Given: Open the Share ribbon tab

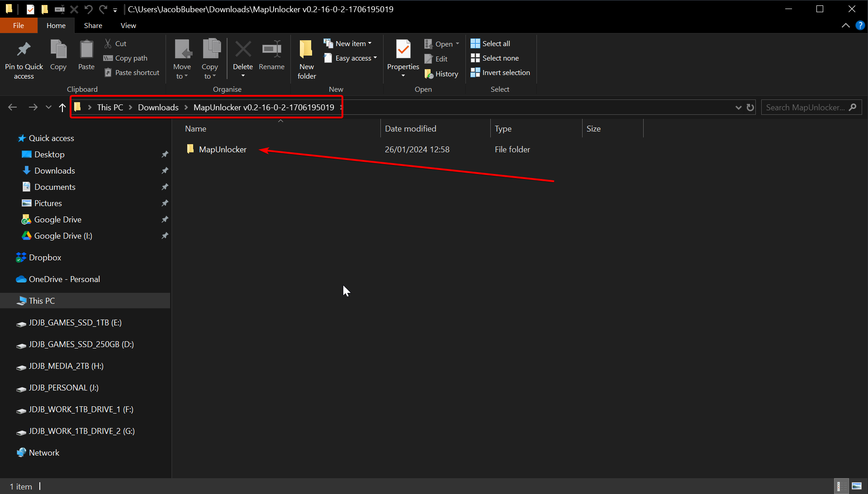Looking at the screenshot, I should pyautogui.click(x=93, y=26).
